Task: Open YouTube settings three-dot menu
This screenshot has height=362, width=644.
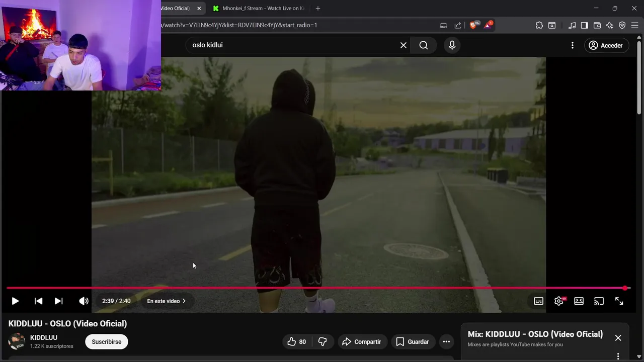Action: pyautogui.click(x=572, y=45)
